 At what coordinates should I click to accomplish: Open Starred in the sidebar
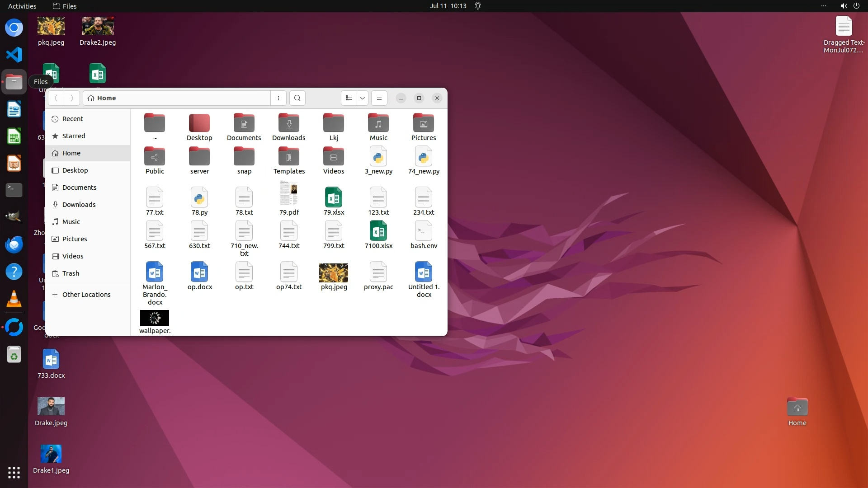tap(73, 136)
